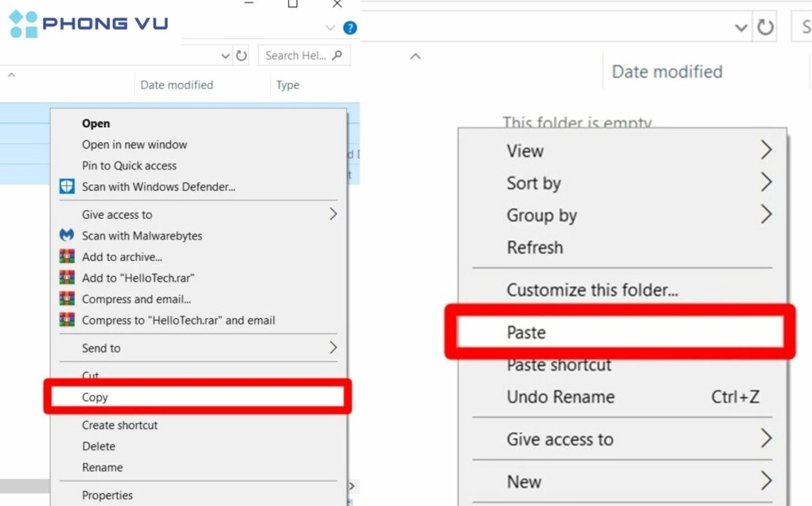Click the WinRAR icon beside Compress and email...
The height and width of the screenshot is (506, 812).
click(x=67, y=299)
